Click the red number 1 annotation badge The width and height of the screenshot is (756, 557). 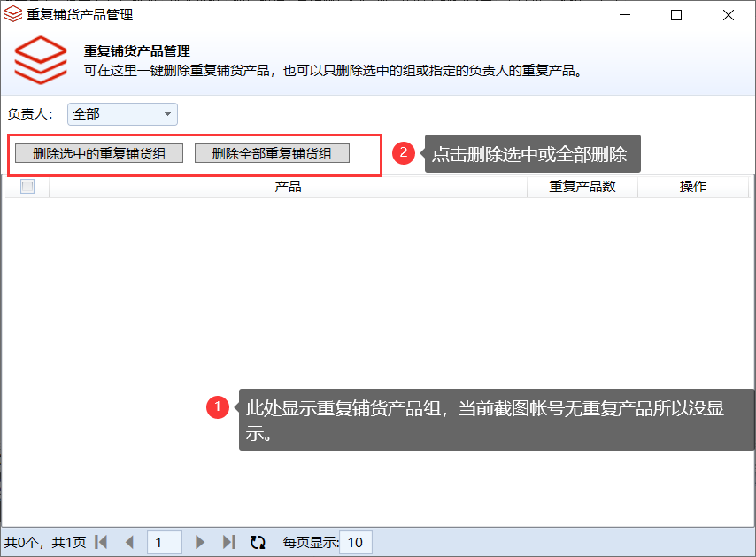[x=218, y=407]
